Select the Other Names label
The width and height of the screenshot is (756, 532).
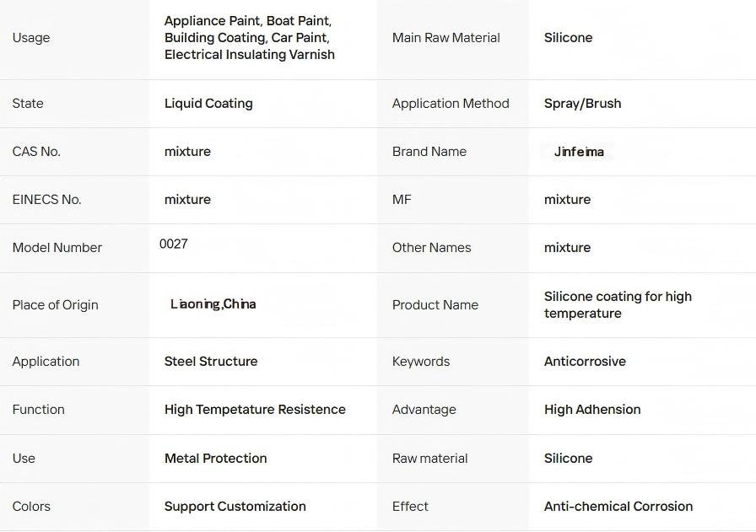click(431, 248)
